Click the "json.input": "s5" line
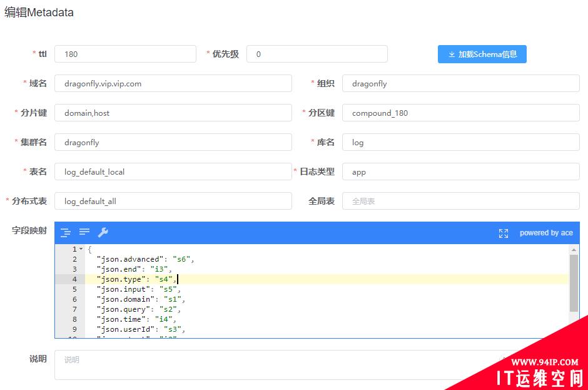Screen dimensions: 588x390 (139, 289)
